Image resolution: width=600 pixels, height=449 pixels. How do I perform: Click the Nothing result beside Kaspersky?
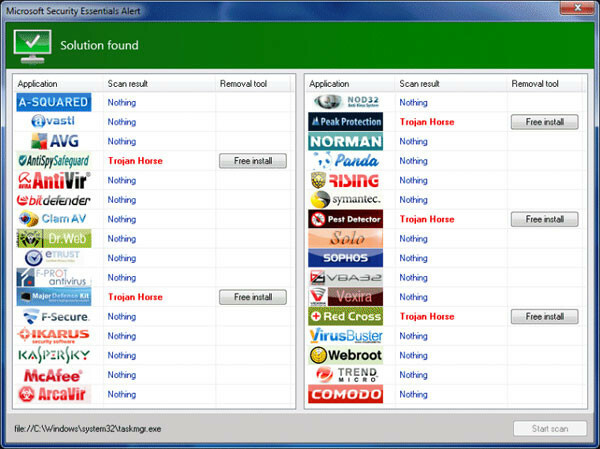click(x=122, y=356)
